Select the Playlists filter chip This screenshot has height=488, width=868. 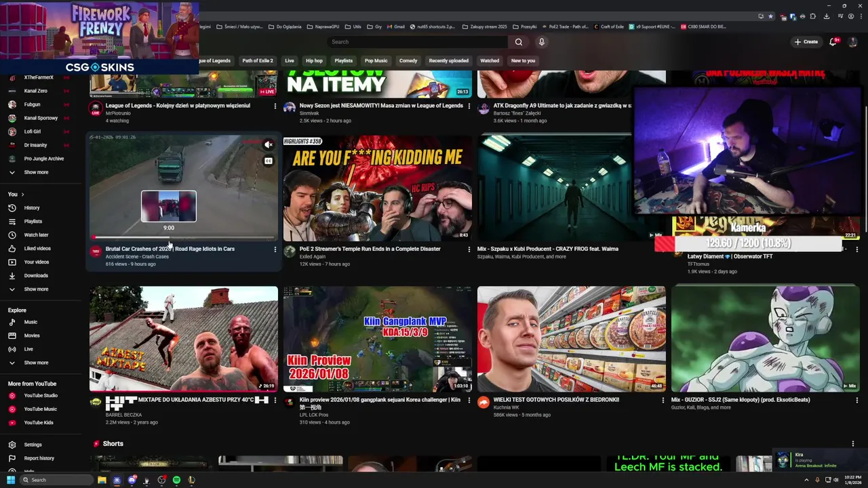pyautogui.click(x=344, y=60)
